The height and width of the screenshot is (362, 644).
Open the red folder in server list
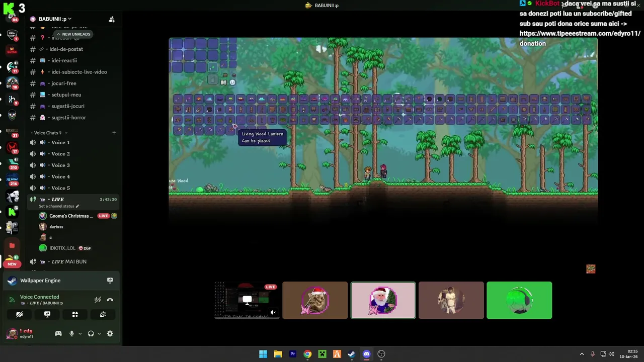click(12, 245)
